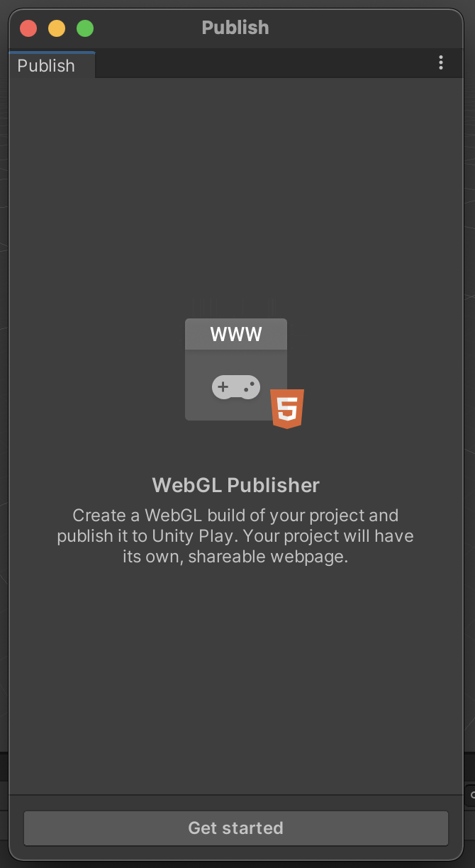Click the WebGL Publisher heading
Screen dimensions: 475x868
pyautogui.click(x=236, y=485)
